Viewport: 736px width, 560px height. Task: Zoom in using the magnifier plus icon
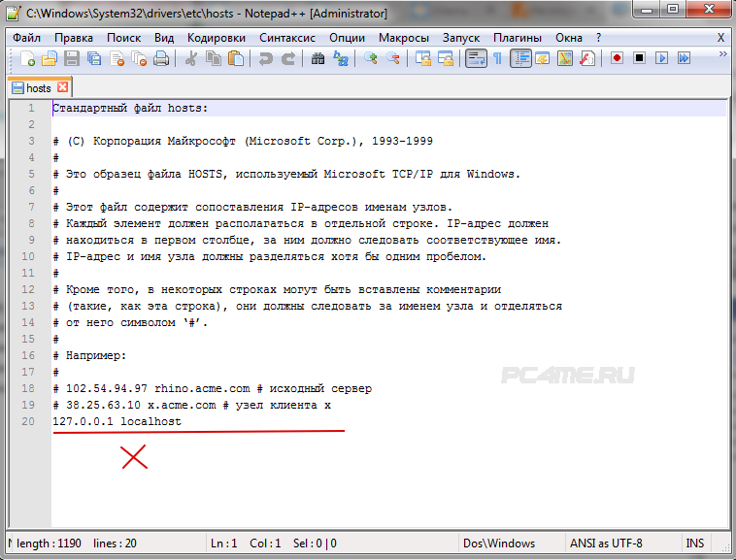tap(370, 58)
